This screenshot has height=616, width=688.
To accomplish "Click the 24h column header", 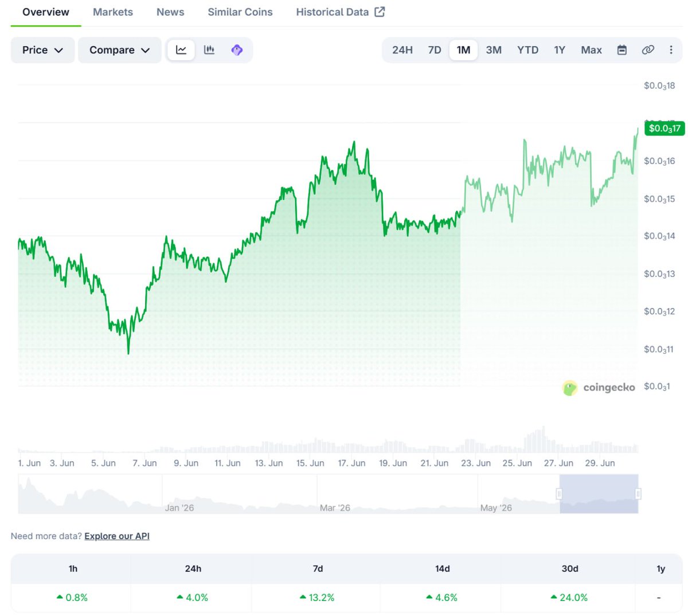I will pos(193,569).
